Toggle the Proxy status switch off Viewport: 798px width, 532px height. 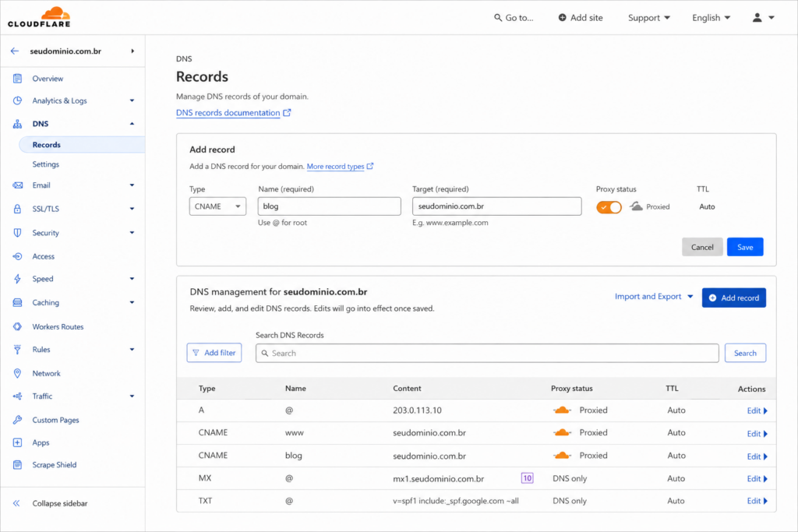coord(609,207)
